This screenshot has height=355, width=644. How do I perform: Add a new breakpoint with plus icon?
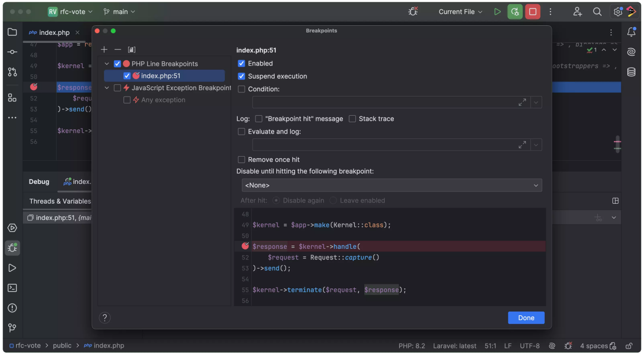click(x=104, y=49)
